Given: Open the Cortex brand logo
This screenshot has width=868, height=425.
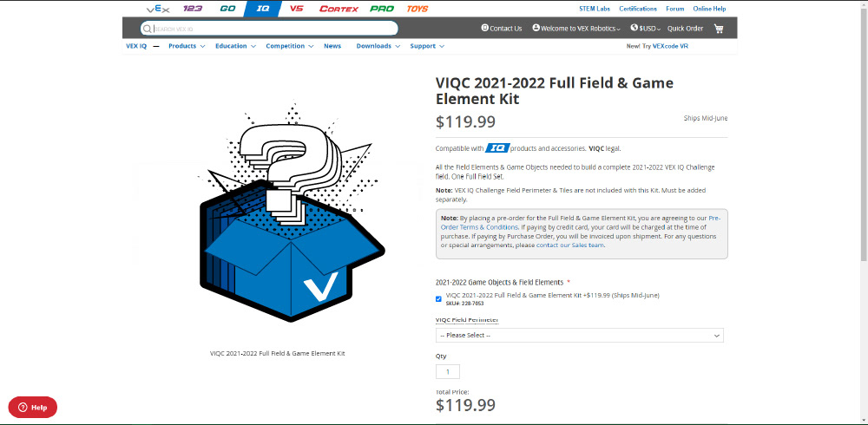Looking at the screenshot, I should [339, 9].
